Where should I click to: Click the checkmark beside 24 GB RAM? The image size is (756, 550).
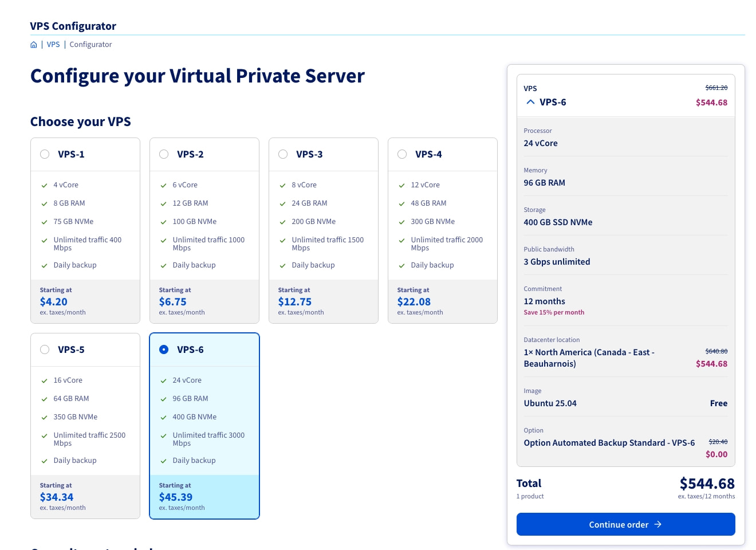pos(282,204)
